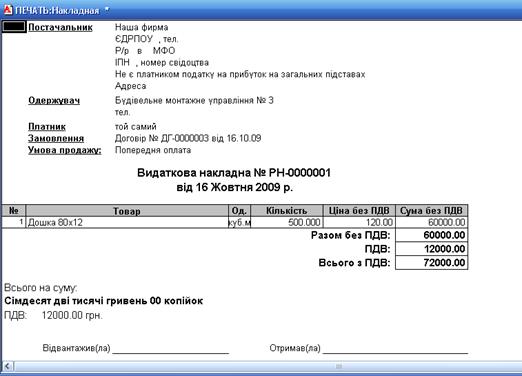Open the title bar dropdown arrow
Viewport: 522px width, 376px height.
click(107, 10)
